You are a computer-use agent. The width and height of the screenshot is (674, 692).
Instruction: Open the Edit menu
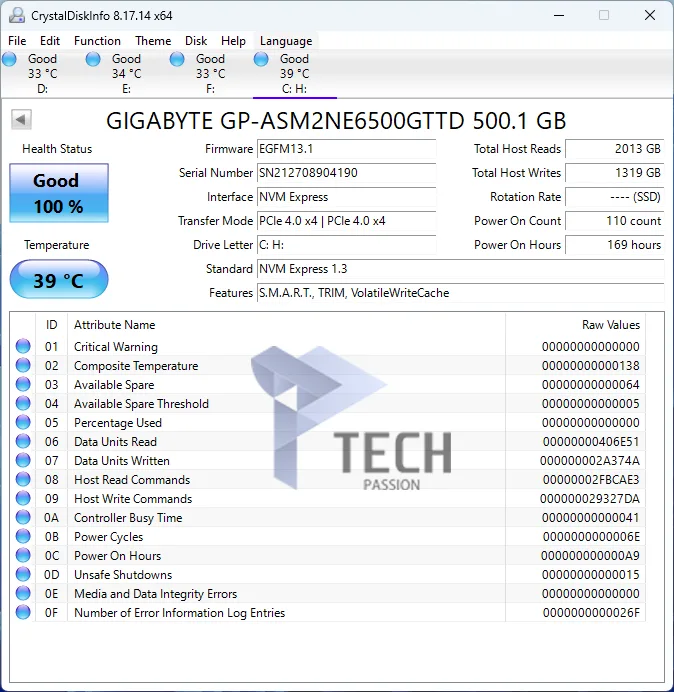(x=50, y=41)
